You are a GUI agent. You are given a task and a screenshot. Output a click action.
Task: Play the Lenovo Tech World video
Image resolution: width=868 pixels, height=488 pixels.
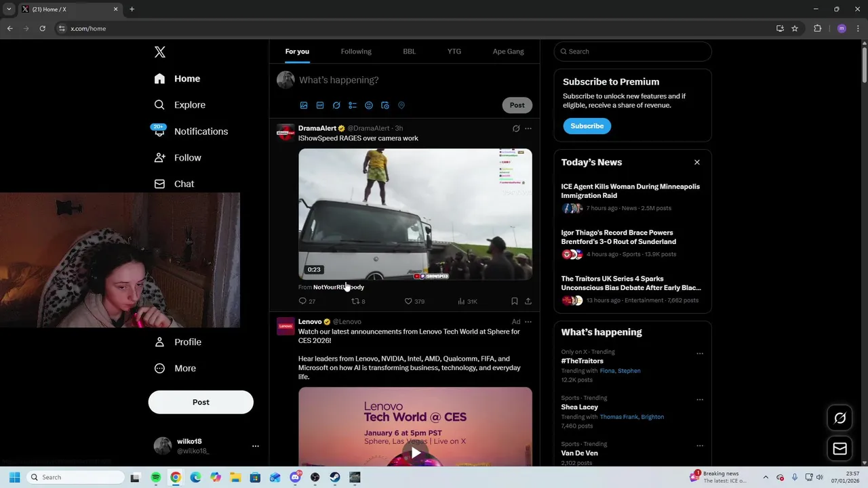[415, 452]
